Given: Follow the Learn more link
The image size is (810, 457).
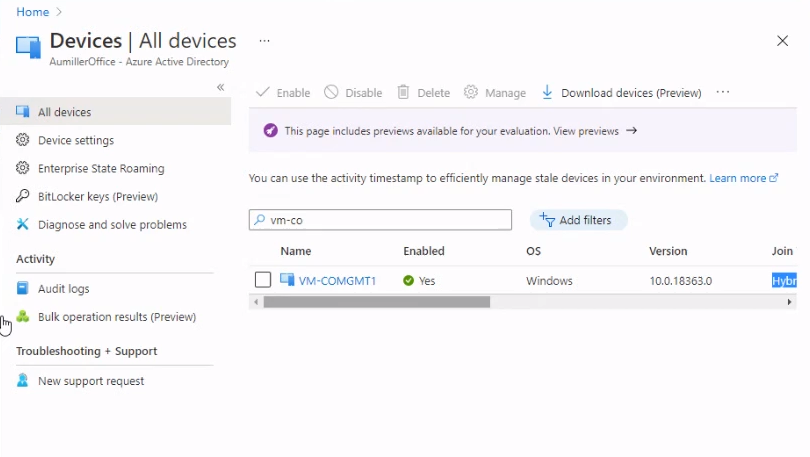Looking at the screenshot, I should 737,178.
